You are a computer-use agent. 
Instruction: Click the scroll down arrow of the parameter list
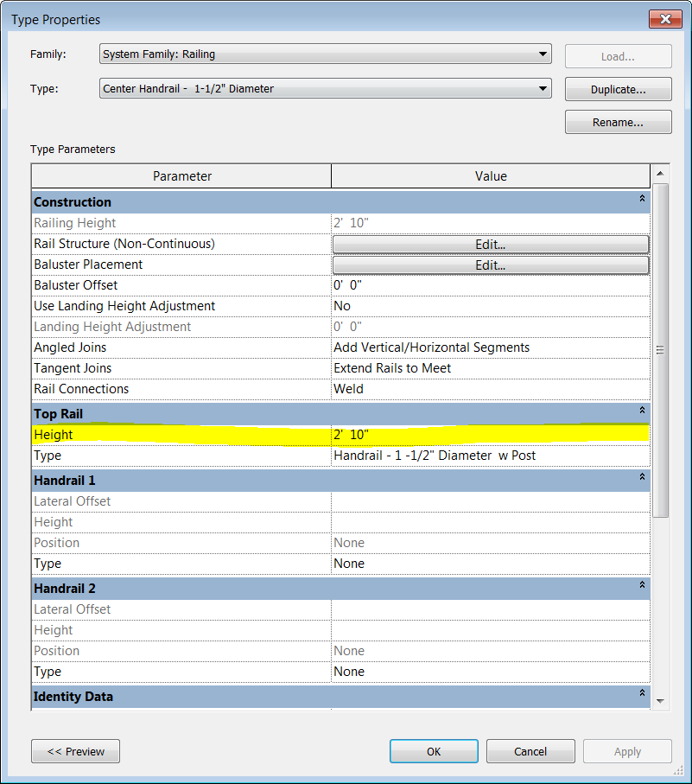[x=660, y=701]
